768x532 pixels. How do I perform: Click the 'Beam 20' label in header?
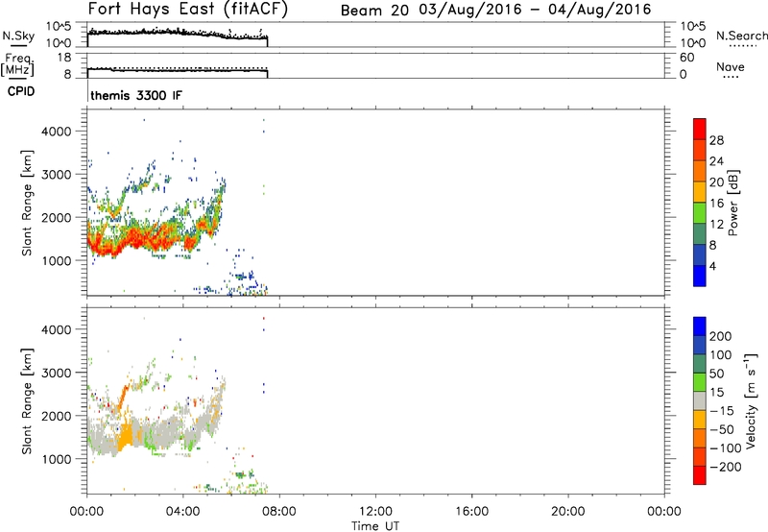[x=374, y=11]
